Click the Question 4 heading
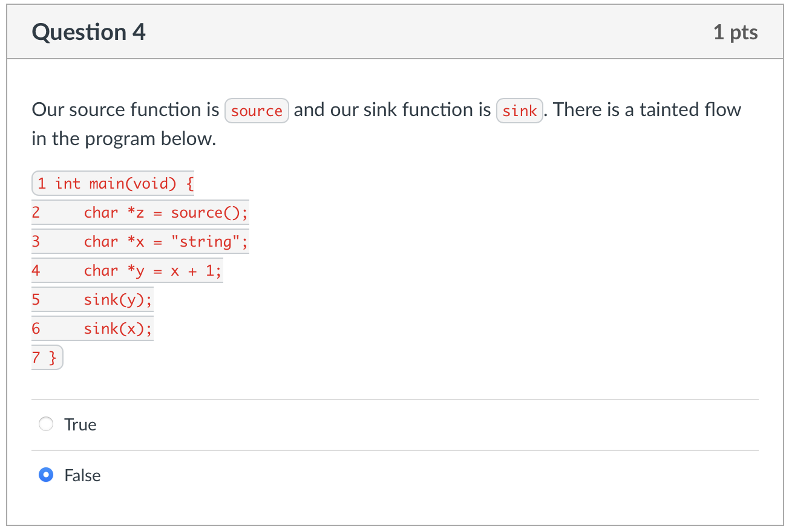789x532 pixels. point(89,32)
